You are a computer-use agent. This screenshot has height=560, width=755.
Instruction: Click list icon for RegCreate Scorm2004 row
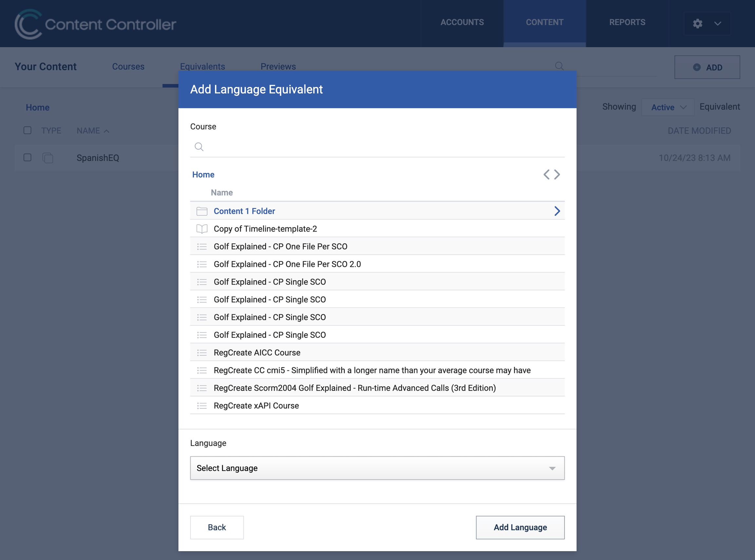tap(202, 388)
